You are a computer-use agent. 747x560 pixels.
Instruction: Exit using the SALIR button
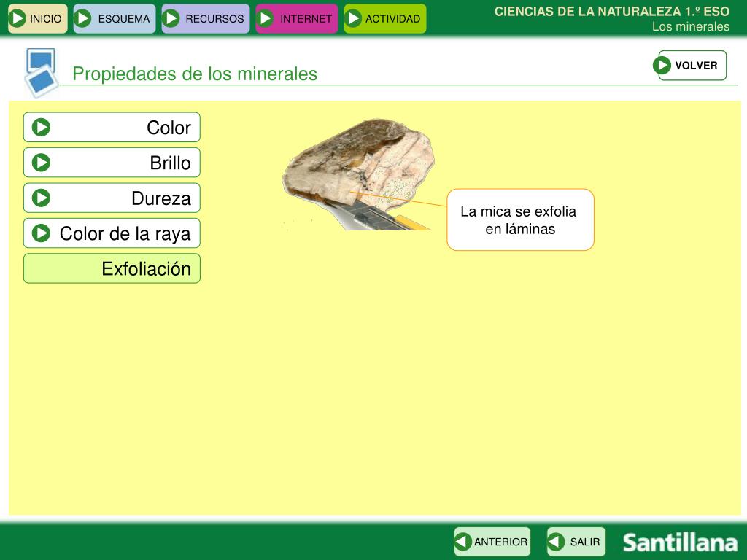[576, 542]
